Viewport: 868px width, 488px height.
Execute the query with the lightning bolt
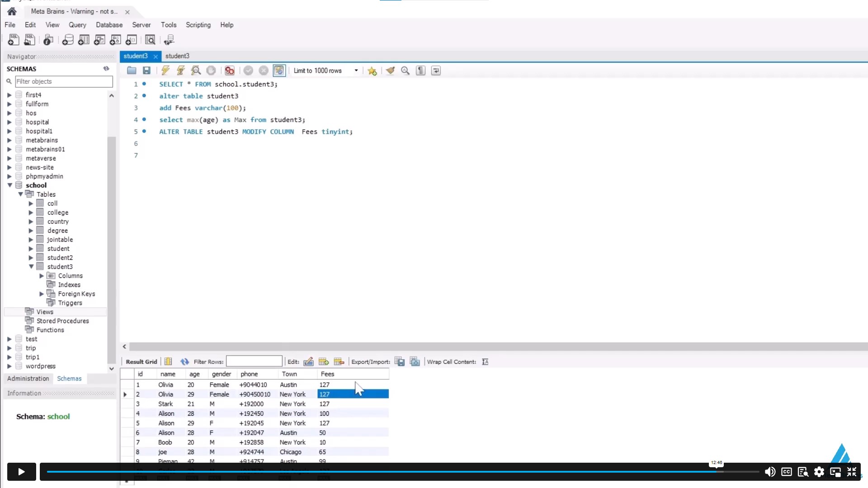[x=165, y=70]
